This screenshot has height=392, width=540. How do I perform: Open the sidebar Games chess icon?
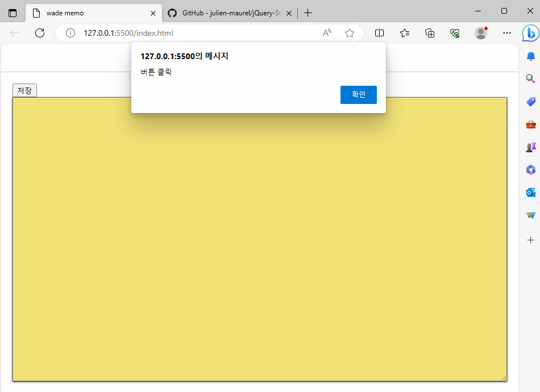[531, 147]
